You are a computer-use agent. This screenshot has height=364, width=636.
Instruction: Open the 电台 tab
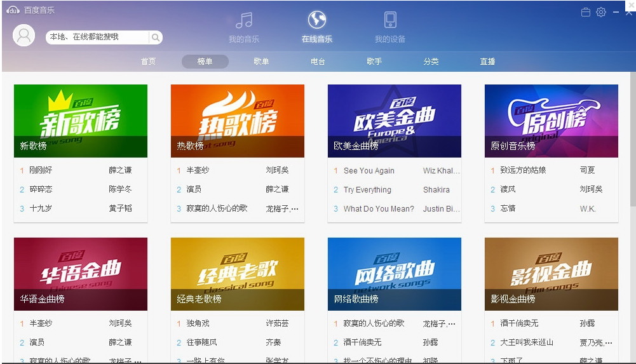coord(318,62)
